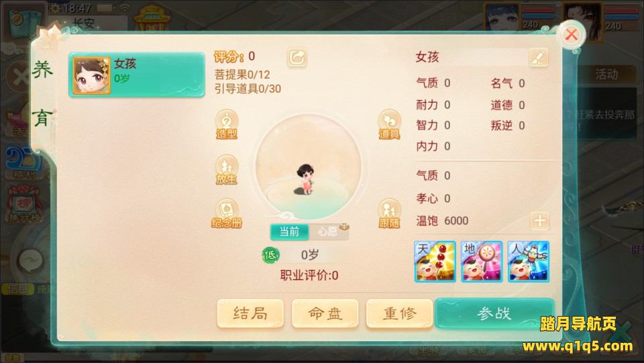
Task: Add 温饱 with the plus icon
Action: pos(539,221)
